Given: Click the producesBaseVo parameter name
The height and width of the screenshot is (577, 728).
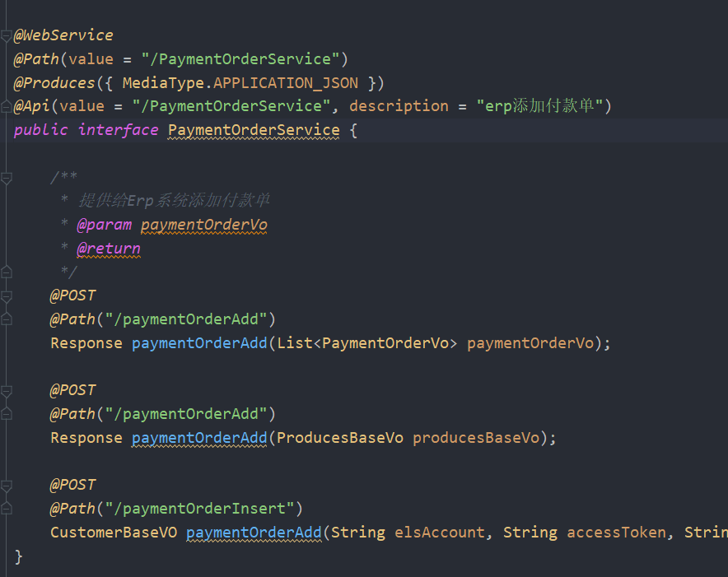Looking at the screenshot, I should point(476,438).
